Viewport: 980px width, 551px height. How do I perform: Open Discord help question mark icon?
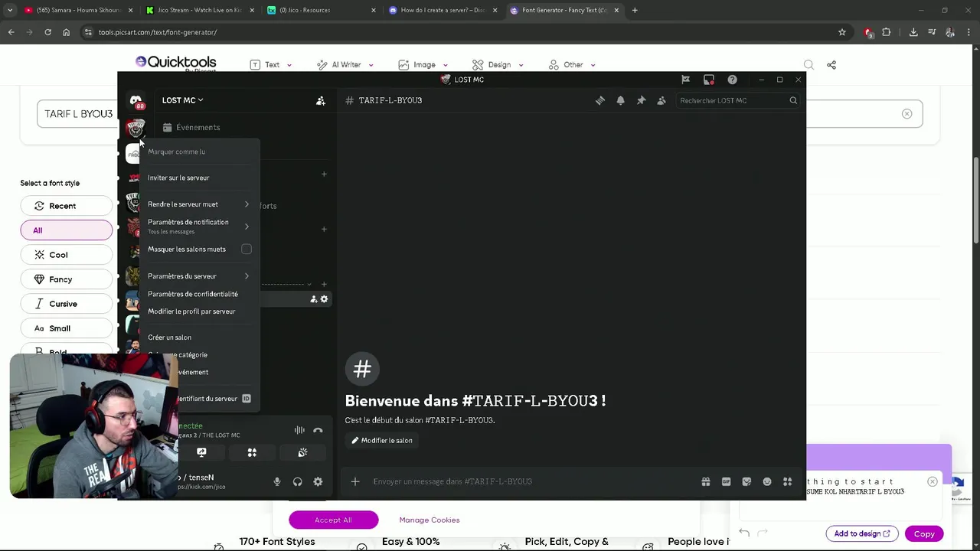pyautogui.click(x=732, y=80)
